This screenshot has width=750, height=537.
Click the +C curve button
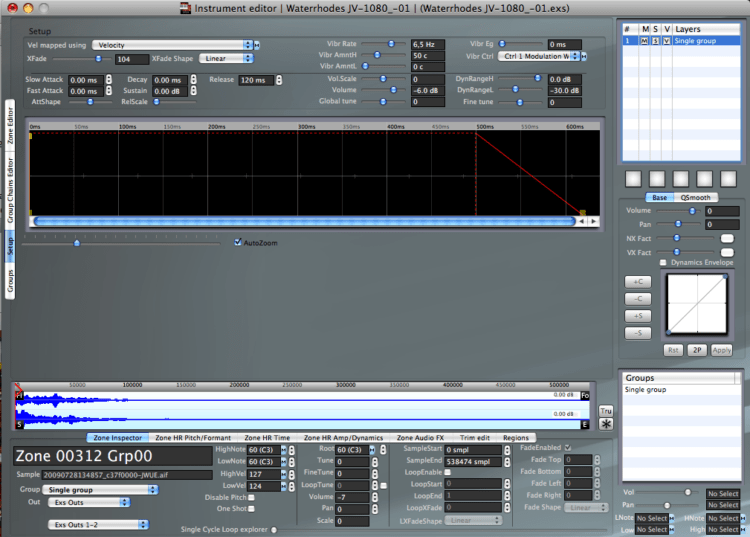click(x=638, y=282)
